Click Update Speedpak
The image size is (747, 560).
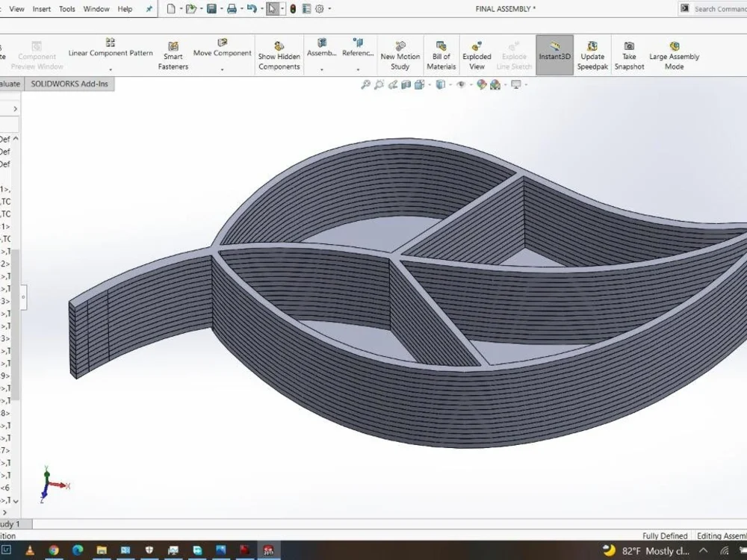(x=592, y=56)
